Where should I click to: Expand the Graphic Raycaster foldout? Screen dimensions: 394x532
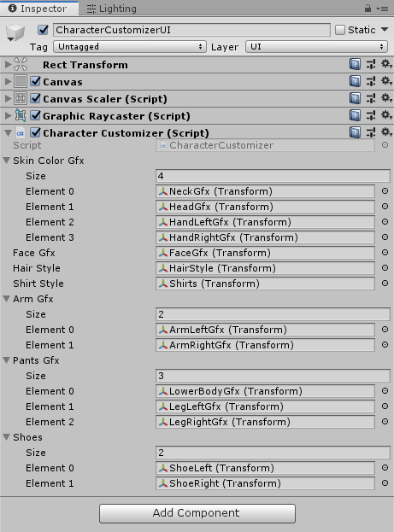click(8, 115)
